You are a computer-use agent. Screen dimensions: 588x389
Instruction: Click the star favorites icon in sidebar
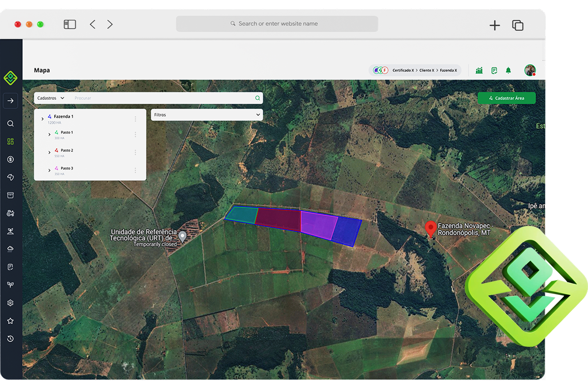[x=10, y=321]
